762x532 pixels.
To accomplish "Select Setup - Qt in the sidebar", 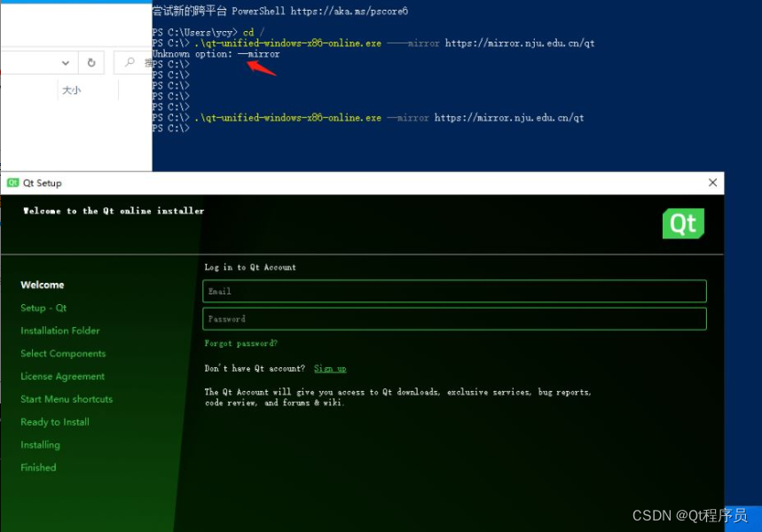I will 43,308.
